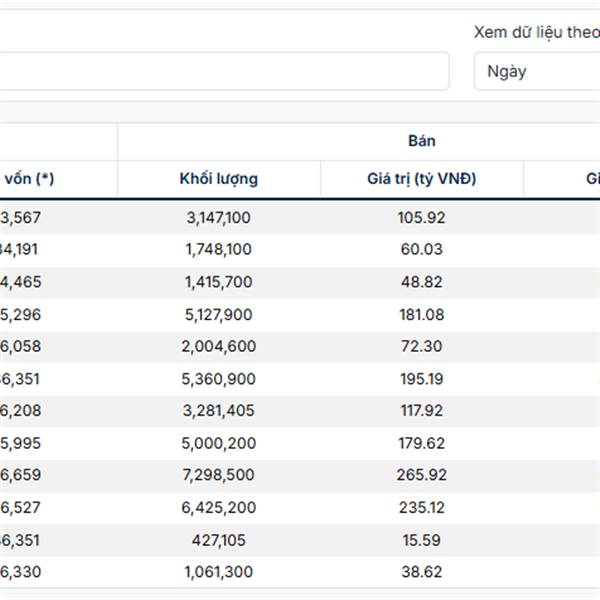Click the Bán group header
The height and width of the screenshot is (600, 600).
pos(421,141)
